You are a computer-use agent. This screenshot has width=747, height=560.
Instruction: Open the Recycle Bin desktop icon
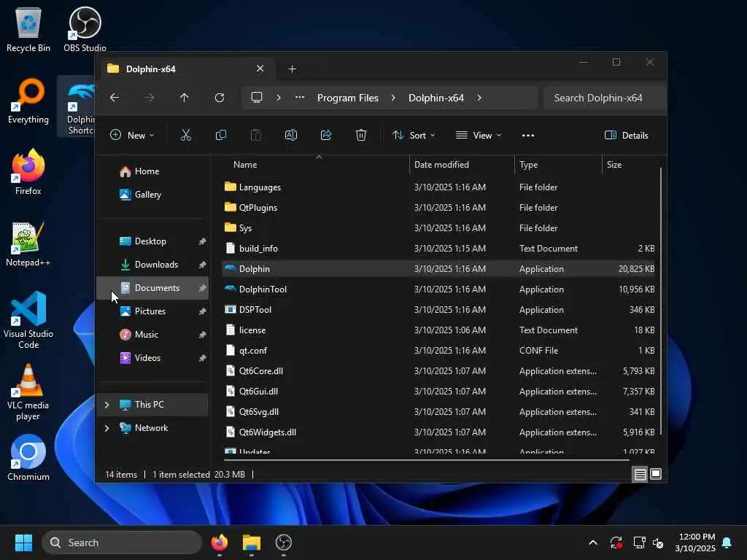(28, 30)
